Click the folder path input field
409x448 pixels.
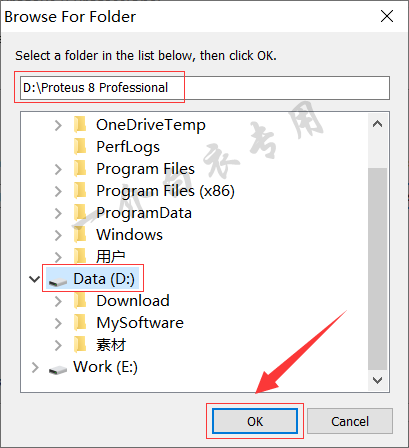pos(205,88)
